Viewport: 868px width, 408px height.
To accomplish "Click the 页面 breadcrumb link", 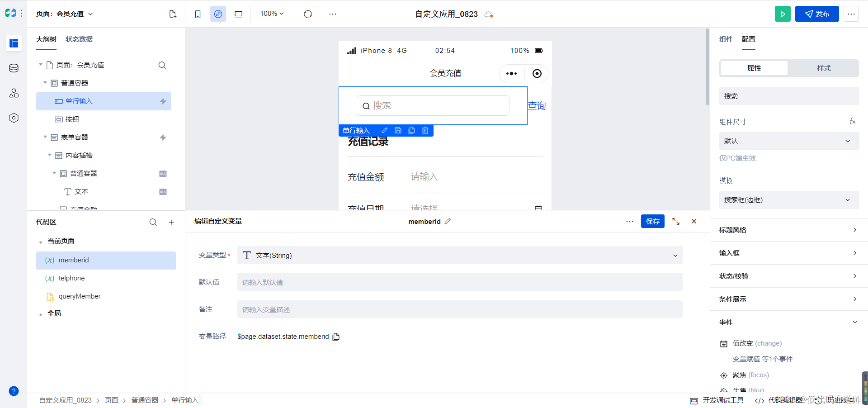I will [112, 400].
